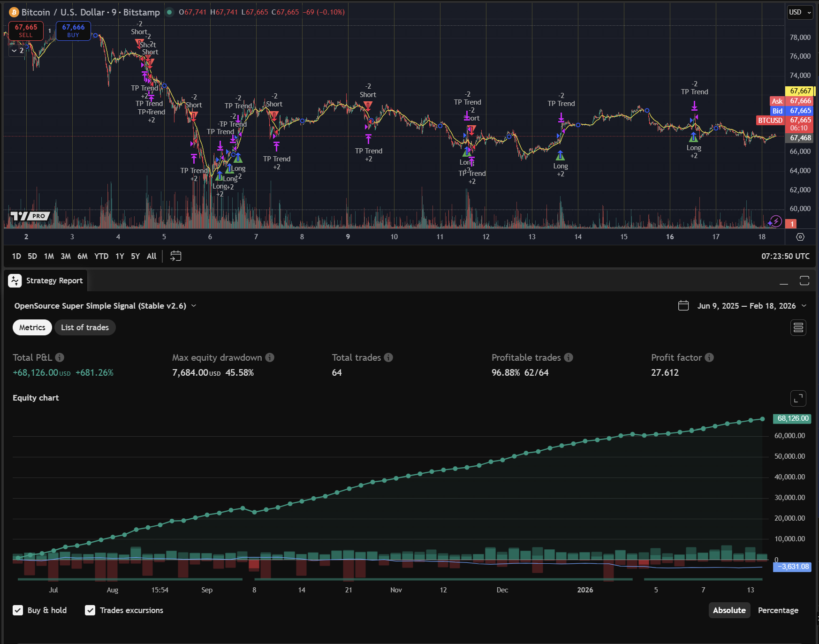The image size is (819, 644).
Task: Collapse the indicator legend showing 2
Action: point(15,51)
